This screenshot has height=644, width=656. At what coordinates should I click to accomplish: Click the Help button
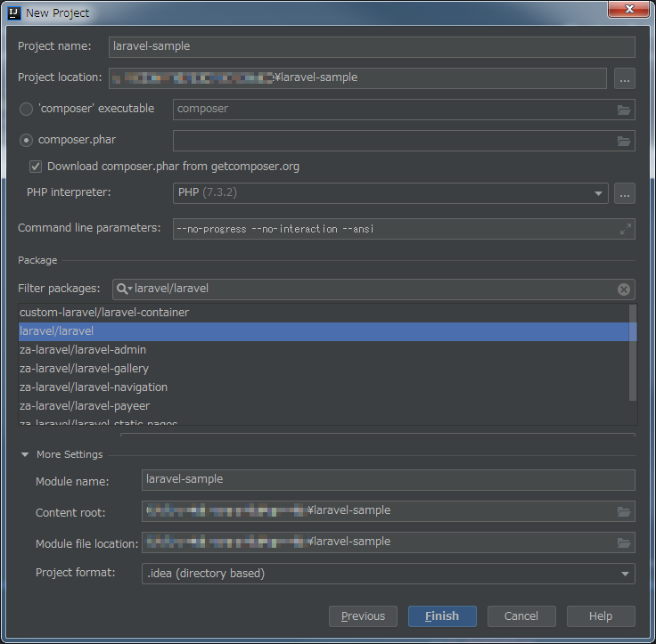(x=601, y=616)
